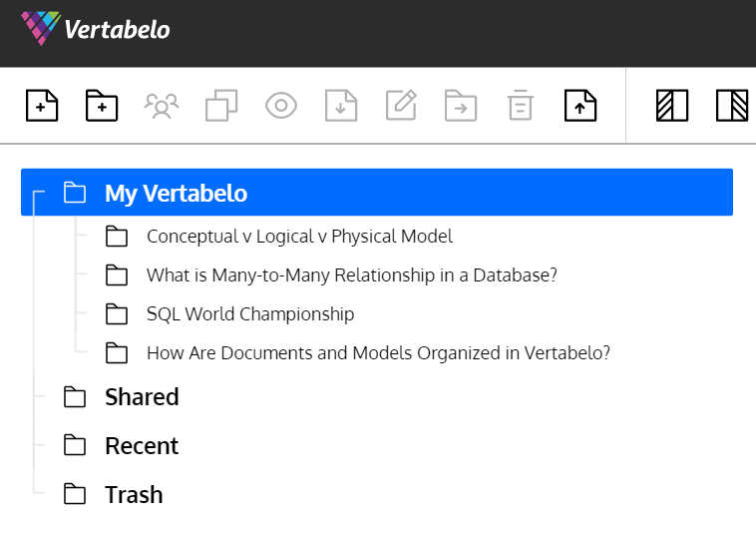Open the share with people icon
Viewport: 756px width, 537px height.
(x=162, y=105)
